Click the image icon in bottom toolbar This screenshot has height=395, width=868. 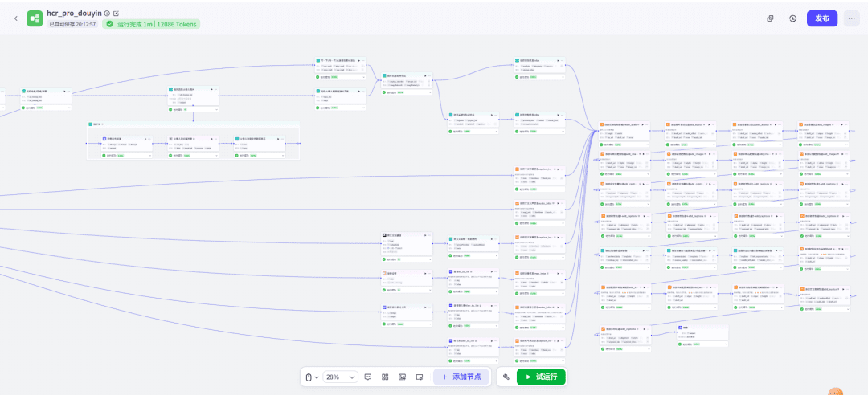pos(403,377)
